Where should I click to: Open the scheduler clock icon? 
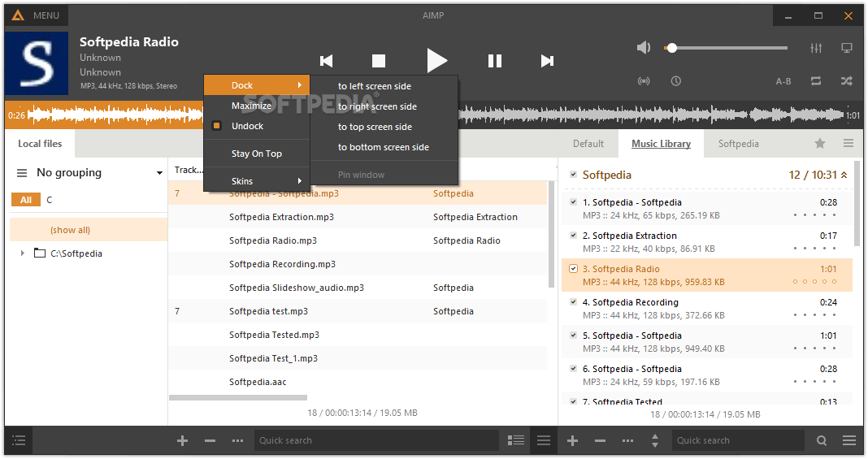tap(676, 81)
